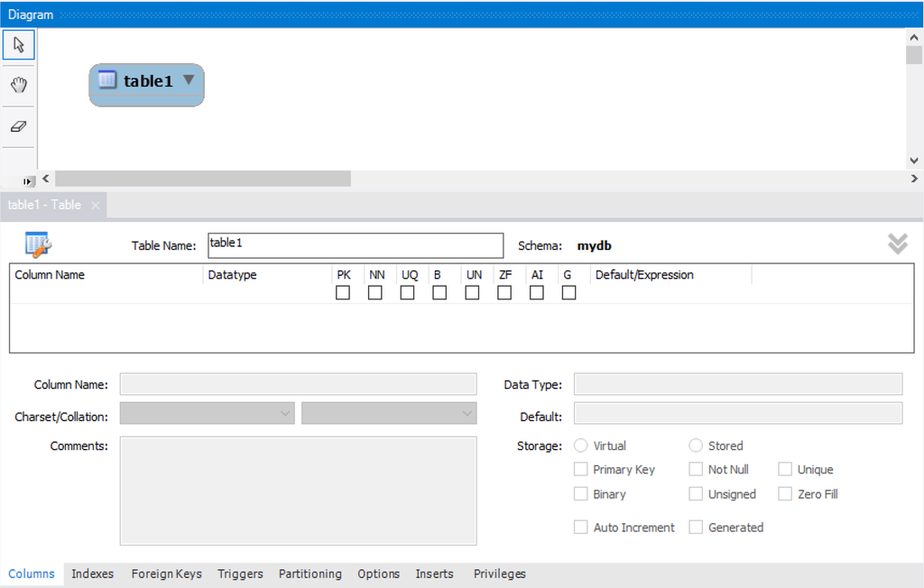Image resolution: width=924 pixels, height=588 pixels.
Task: Switch to the Privileges tab
Action: click(499, 574)
